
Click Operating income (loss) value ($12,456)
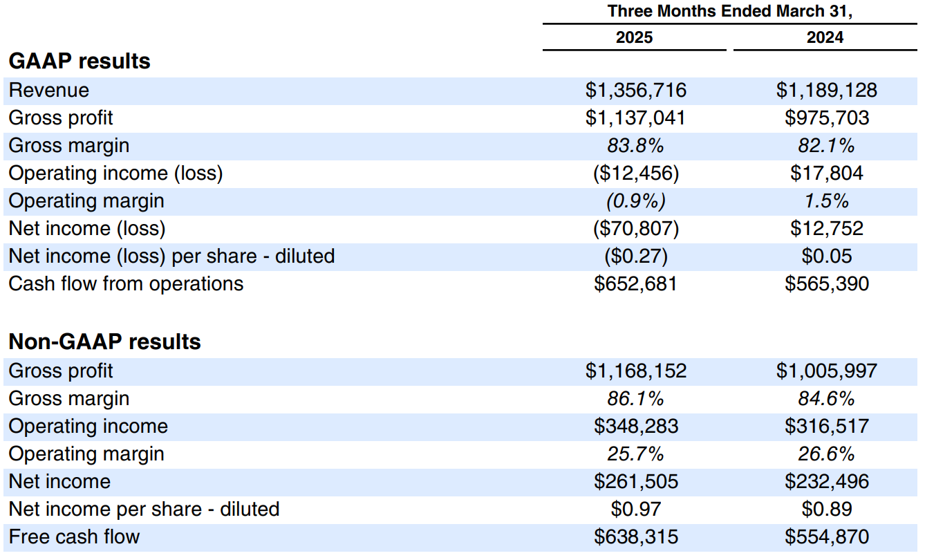(636, 174)
